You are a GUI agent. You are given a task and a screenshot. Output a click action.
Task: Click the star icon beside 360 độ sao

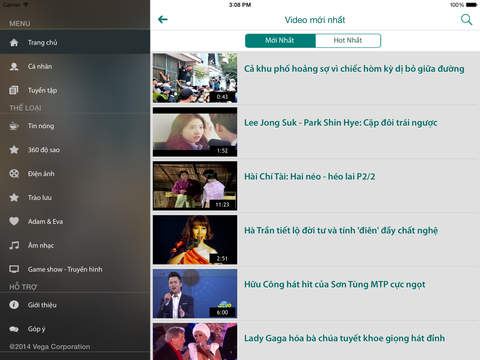14,150
